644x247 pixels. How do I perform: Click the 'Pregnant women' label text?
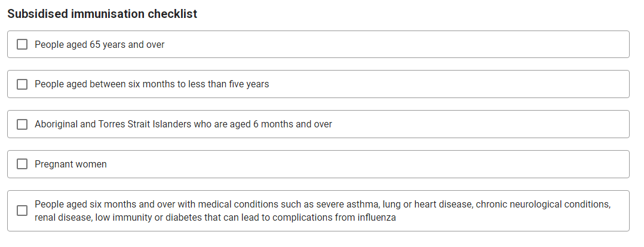point(70,164)
